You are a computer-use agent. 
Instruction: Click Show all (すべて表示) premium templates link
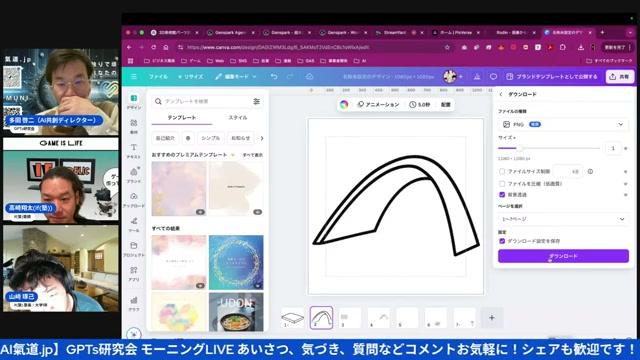click(x=253, y=155)
